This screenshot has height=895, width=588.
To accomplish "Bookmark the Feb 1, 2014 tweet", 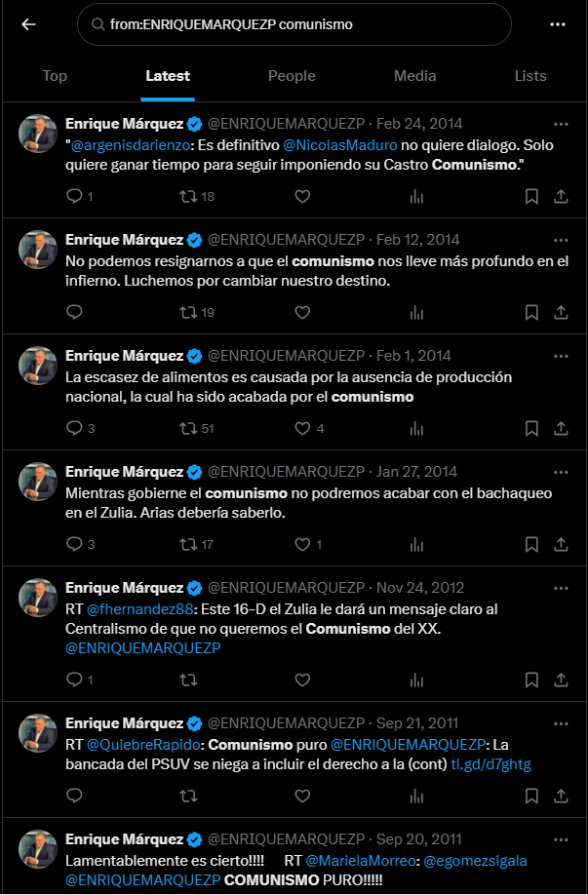I will tap(531, 429).
